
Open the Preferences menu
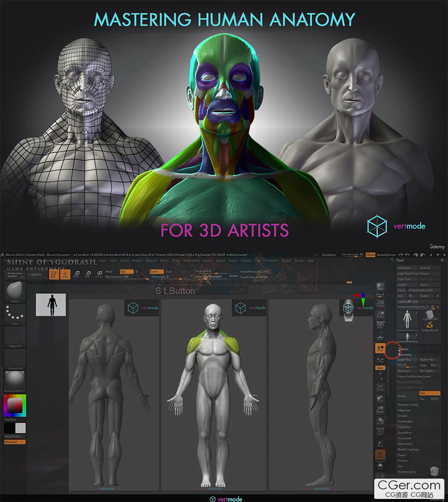(x=191, y=261)
